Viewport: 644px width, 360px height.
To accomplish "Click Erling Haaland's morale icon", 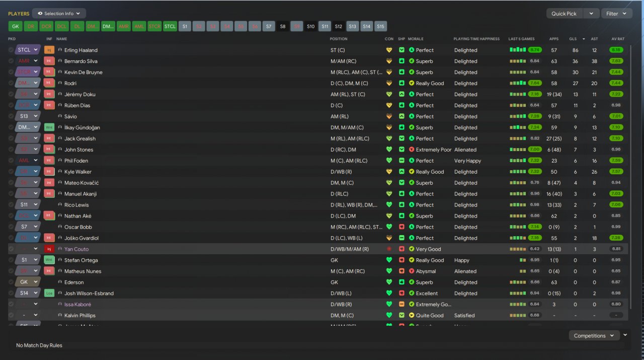I will [412, 50].
